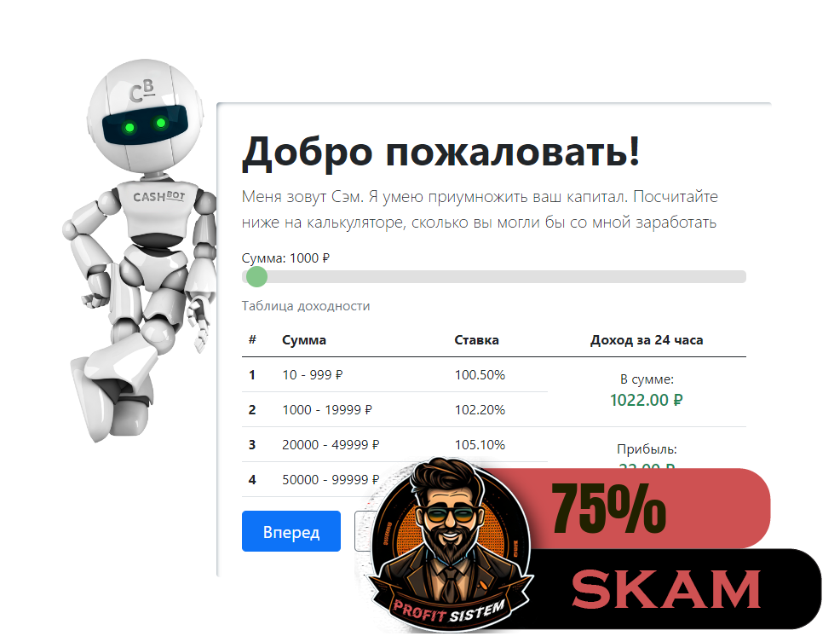The height and width of the screenshot is (642, 840).
Task: Select the Сумма column header
Action: 304,340
